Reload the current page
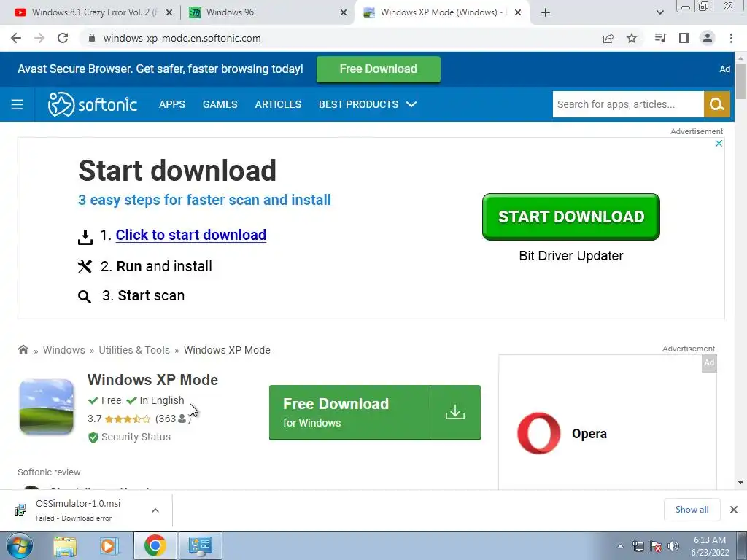Viewport: 747px width, 560px height. click(x=63, y=38)
